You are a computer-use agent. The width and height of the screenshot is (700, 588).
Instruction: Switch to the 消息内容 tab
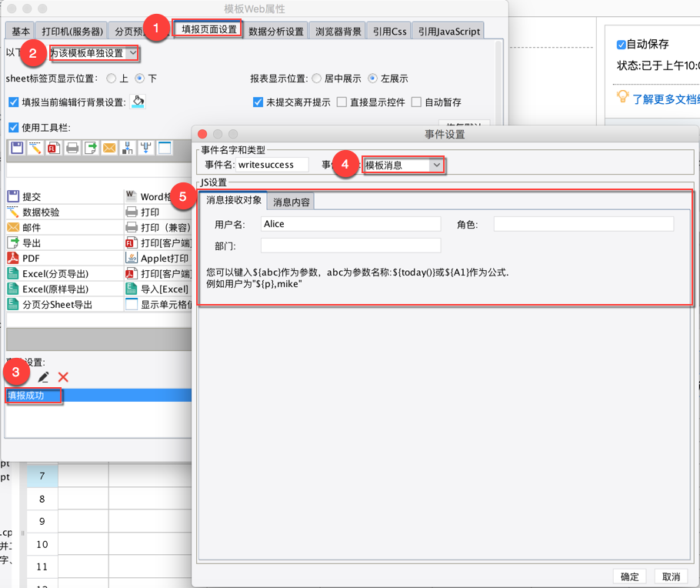(291, 202)
